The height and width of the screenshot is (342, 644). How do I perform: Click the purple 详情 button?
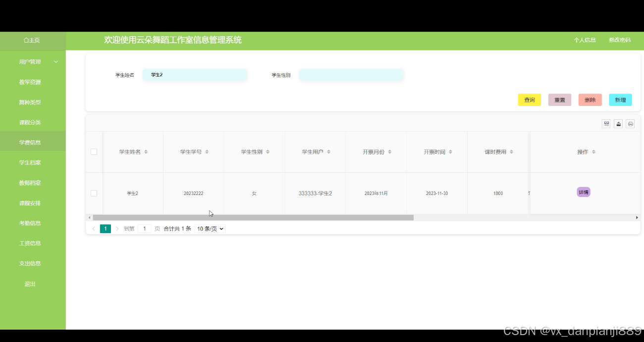584,192
